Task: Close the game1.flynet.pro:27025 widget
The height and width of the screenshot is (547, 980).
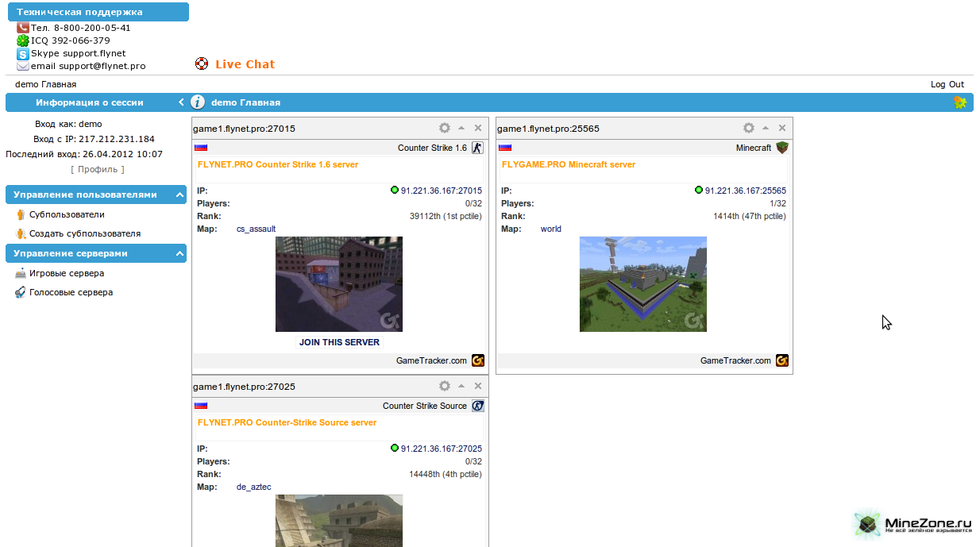Action: 478,386
